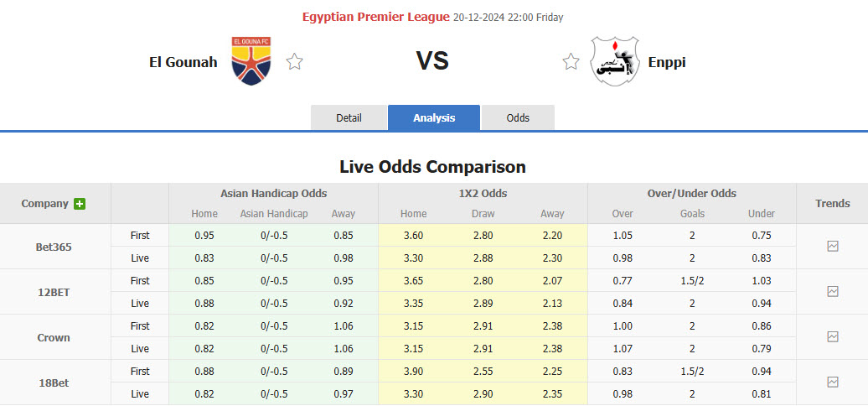Open the Crown trends chart icon
Screen dimensions: 868x406
[832, 337]
